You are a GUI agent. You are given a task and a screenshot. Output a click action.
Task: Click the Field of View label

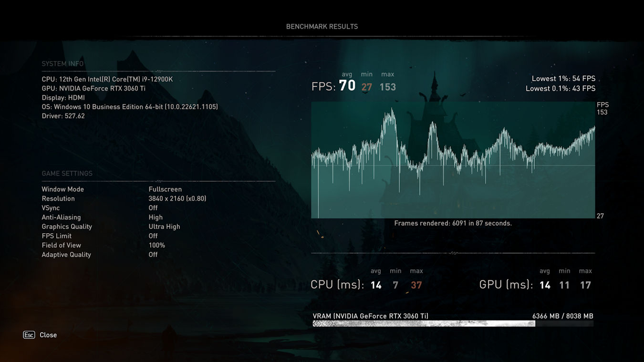[x=61, y=245]
